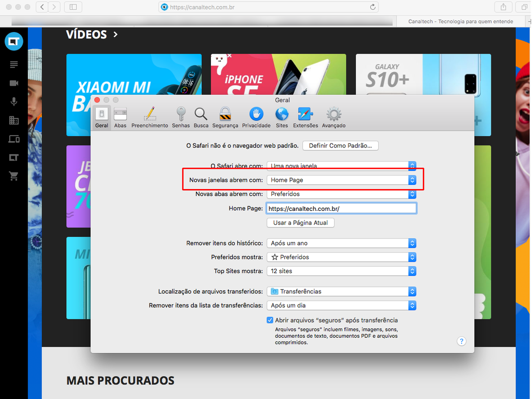The image size is (532, 399).
Task: Open the Privacidade hand icon tab
Action: click(256, 117)
